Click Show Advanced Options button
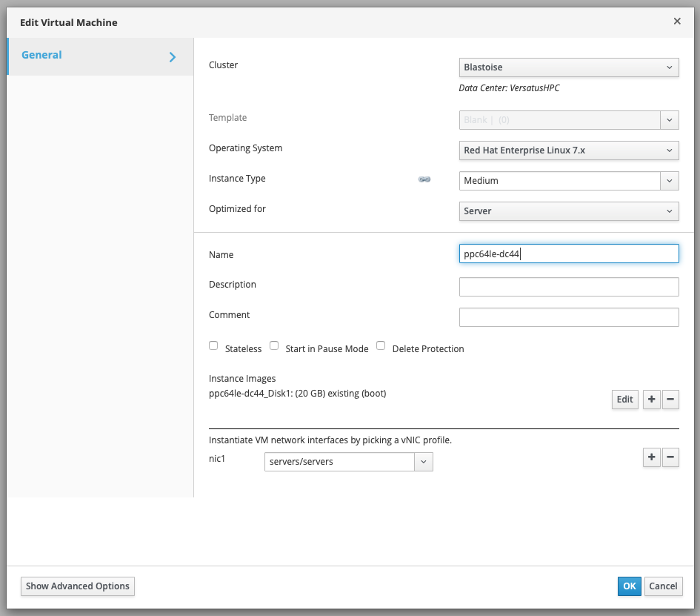 tap(78, 586)
